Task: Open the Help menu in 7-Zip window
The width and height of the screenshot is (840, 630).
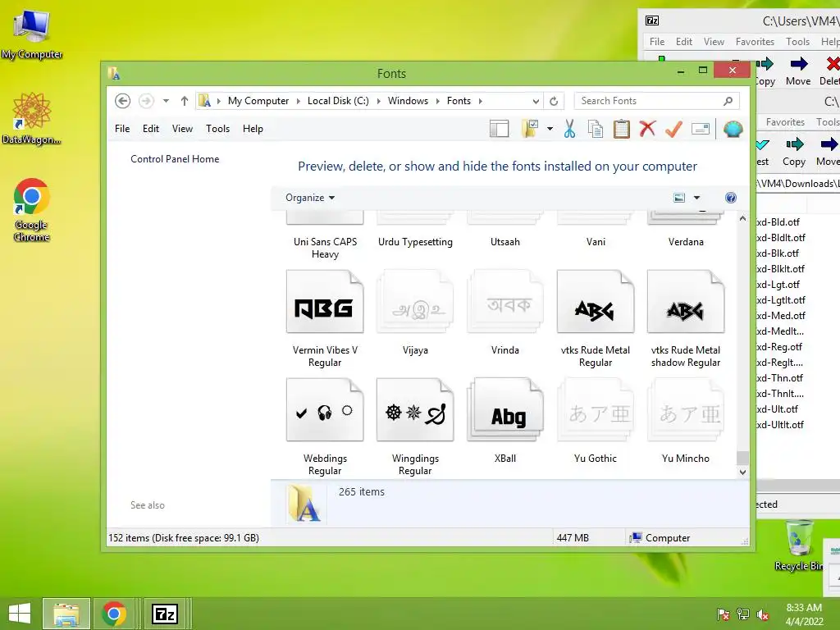Action: click(830, 42)
